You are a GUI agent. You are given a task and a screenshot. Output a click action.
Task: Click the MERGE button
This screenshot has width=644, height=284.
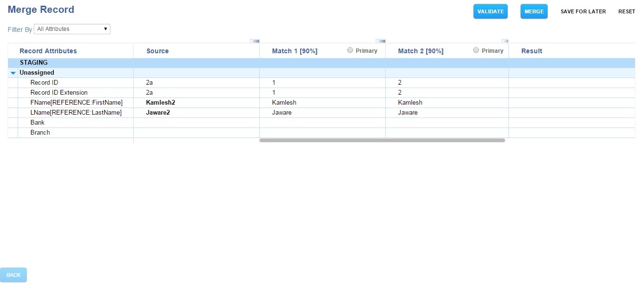534,11
